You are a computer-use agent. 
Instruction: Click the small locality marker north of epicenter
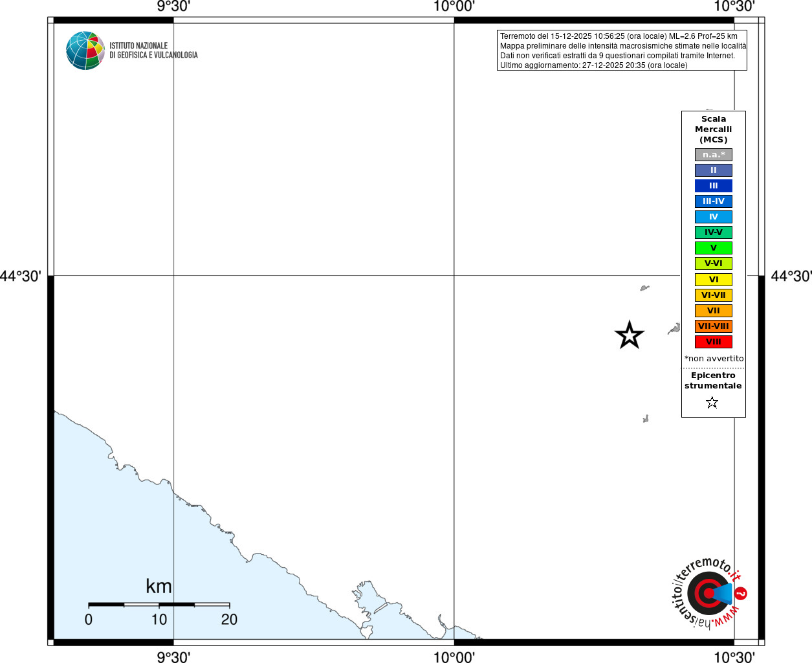[644, 288]
